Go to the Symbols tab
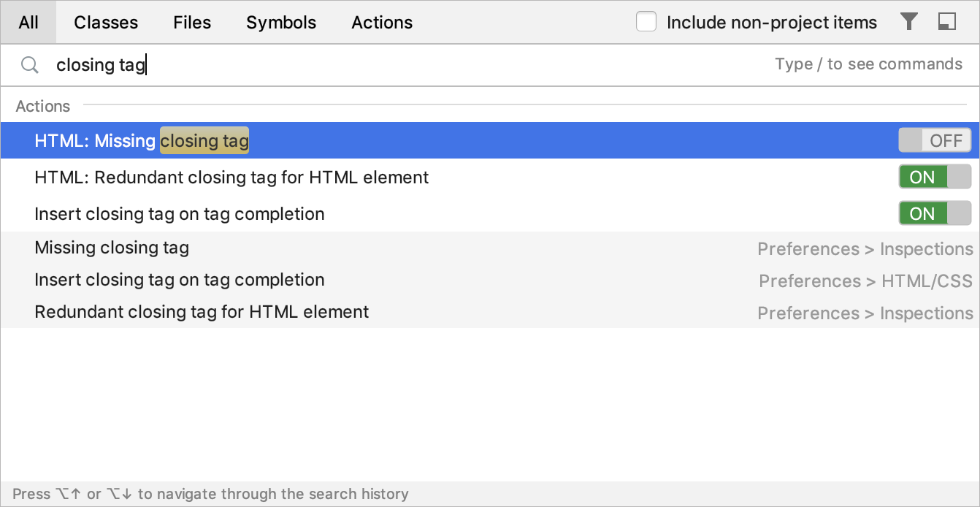Image resolution: width=980 pixels, height=507 pixels. pos(281,23)
